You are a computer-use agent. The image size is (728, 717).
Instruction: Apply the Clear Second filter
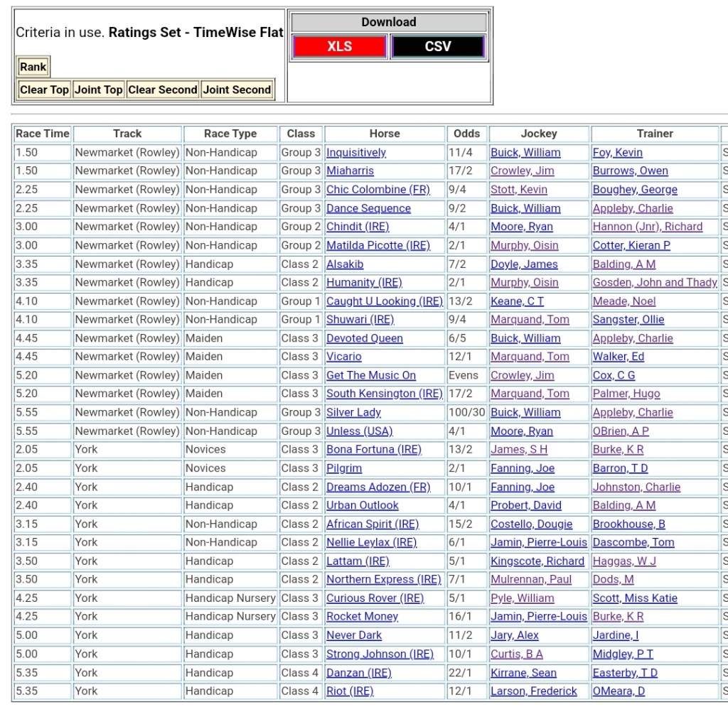click(162, 90)
